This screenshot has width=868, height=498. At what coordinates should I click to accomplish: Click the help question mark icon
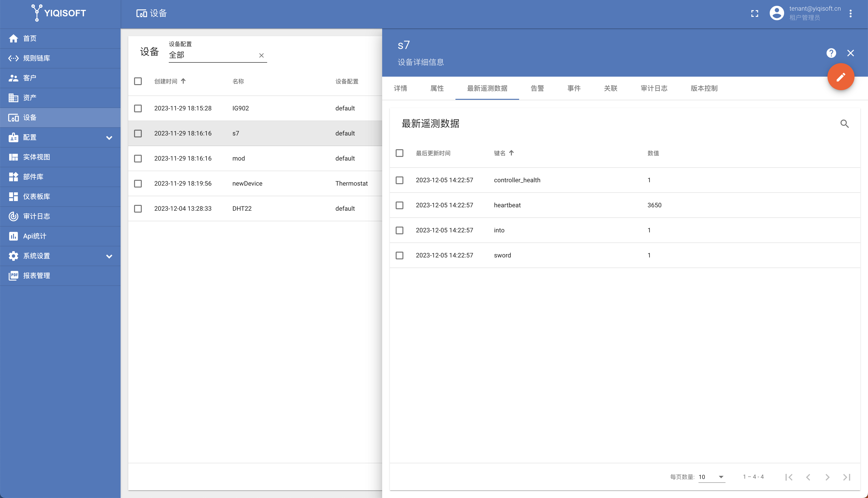831,53
